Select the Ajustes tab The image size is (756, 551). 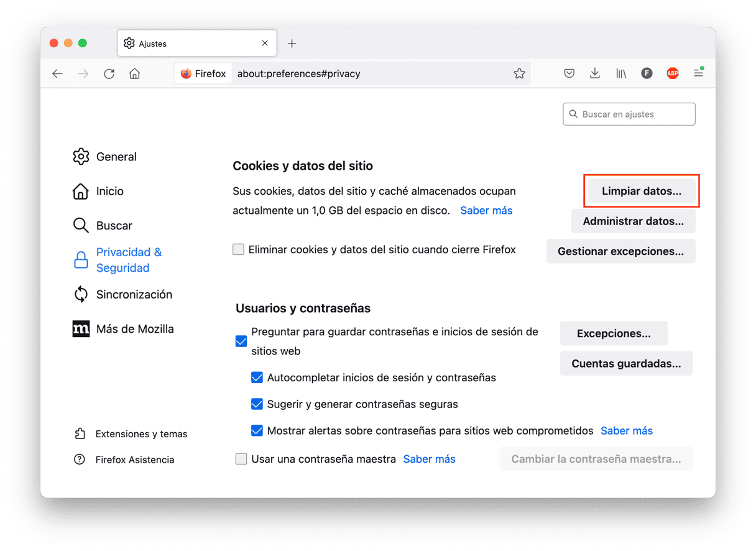point(196,44)
